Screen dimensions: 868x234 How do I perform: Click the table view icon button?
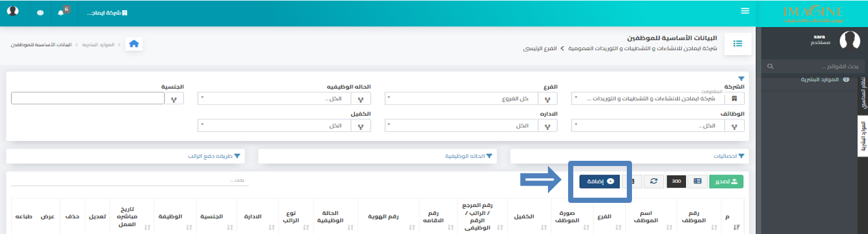pos(697,181)
